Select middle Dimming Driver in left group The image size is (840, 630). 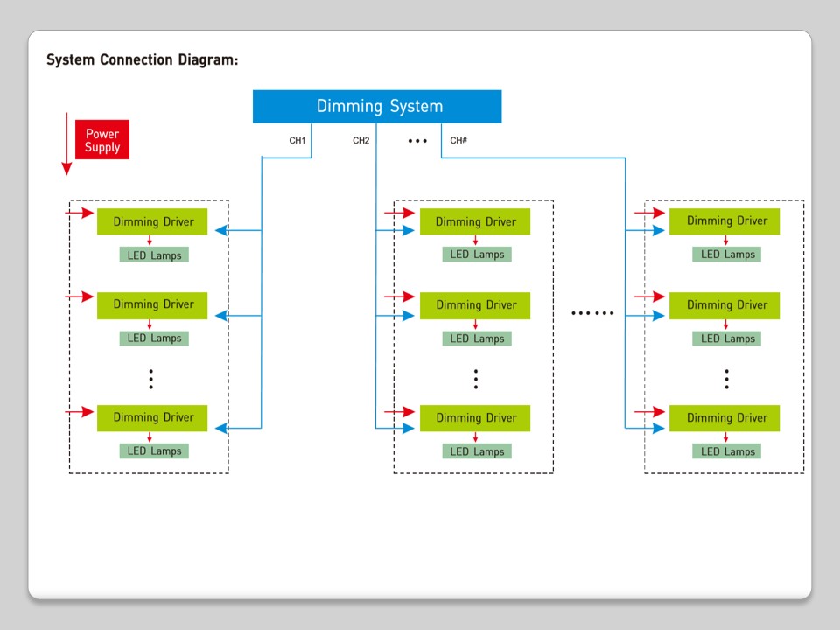152,305
